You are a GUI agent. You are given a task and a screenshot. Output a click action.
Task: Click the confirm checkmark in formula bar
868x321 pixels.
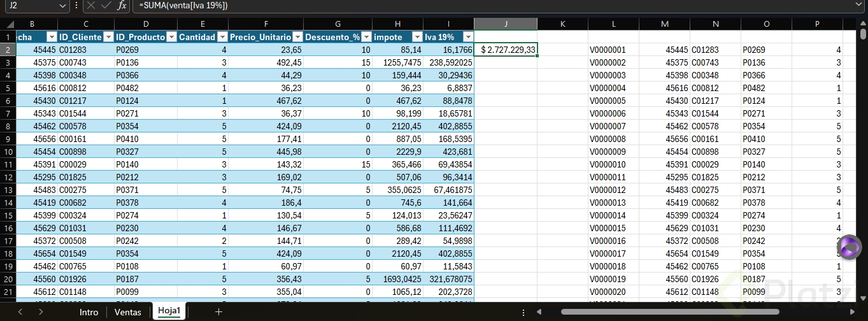click(106, 5)
